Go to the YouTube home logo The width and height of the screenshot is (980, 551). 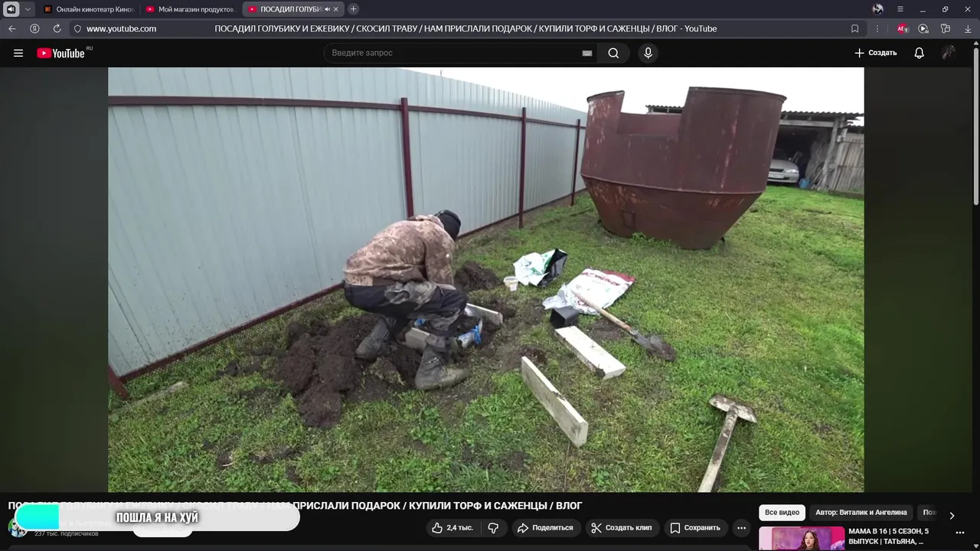click(61, 53)
